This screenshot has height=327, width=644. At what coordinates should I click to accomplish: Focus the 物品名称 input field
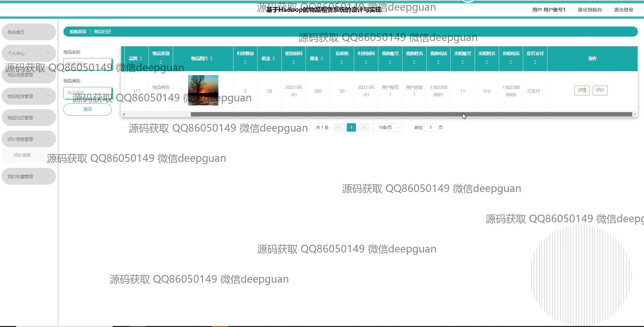click(88, 64)
